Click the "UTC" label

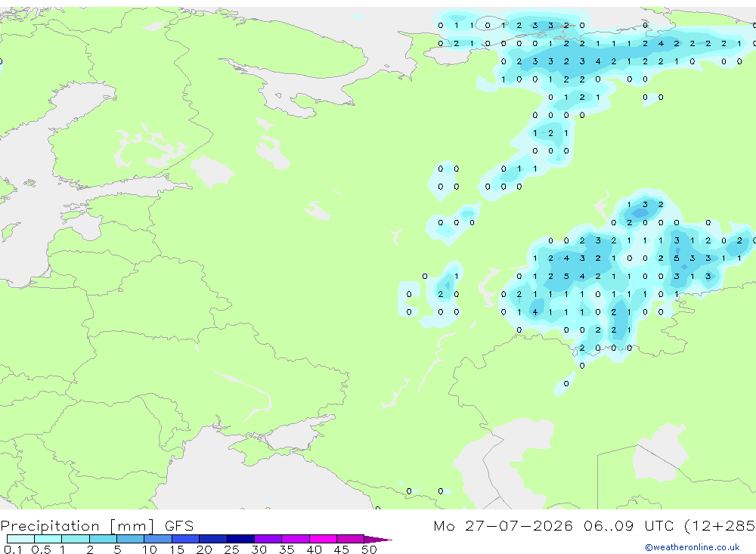(659, 525)
